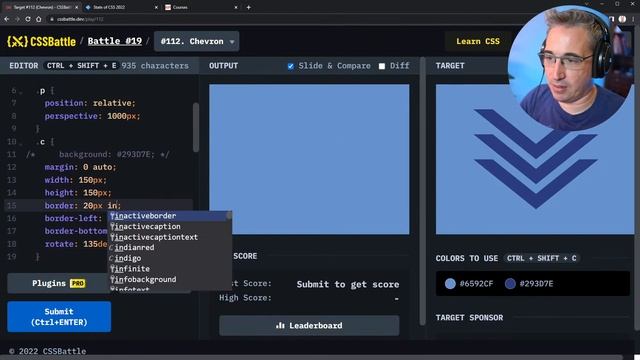
Task: Select inactiveborder from autocomplete list
Action: [x=169, y=216]
